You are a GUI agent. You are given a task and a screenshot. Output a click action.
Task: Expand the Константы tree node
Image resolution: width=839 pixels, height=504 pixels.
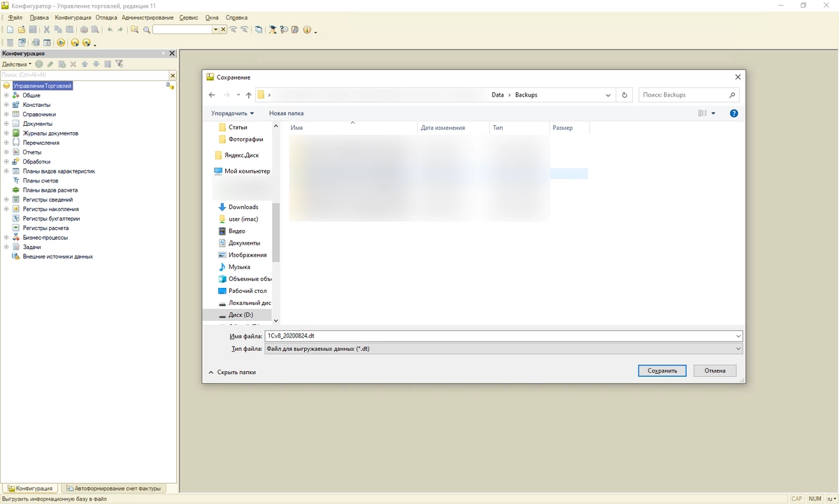click(6, 105)
